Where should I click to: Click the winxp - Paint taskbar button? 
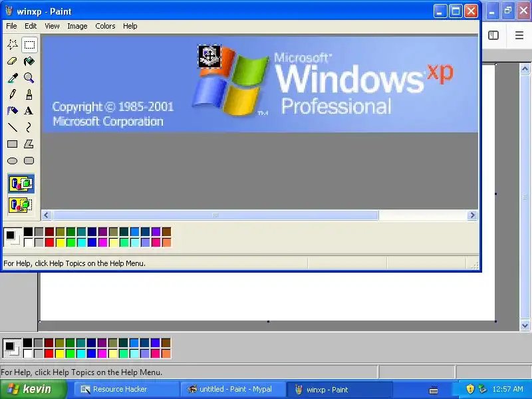pyautogui.click(x=340, y=389)
